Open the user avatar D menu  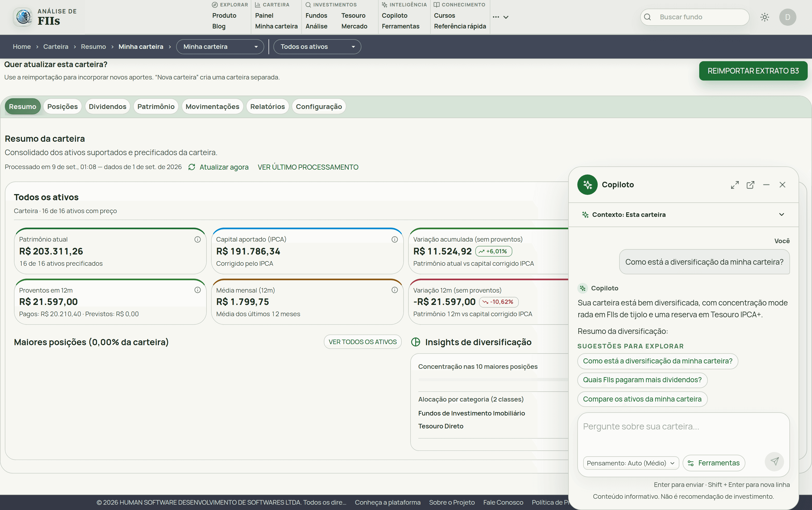(787, 17)
